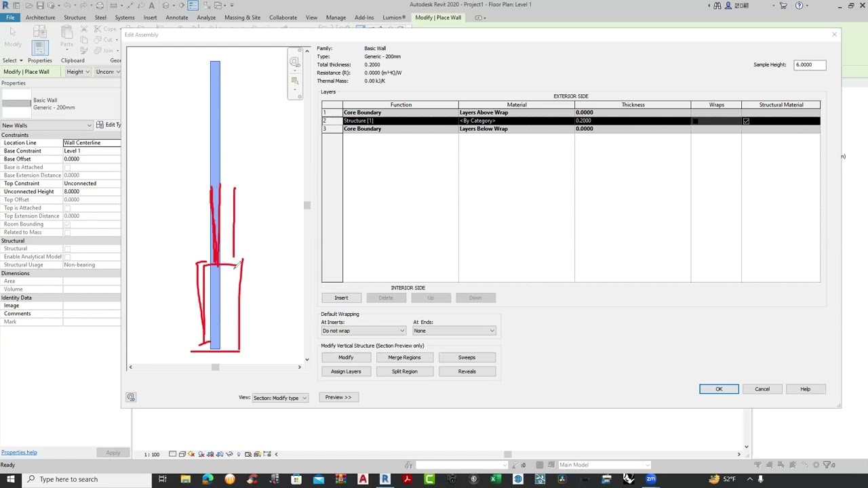This screenshot has width=868, height=488.
Task: Click the drawing area horizontal scrollbar thumb
Action: click(x=507, y=454)
